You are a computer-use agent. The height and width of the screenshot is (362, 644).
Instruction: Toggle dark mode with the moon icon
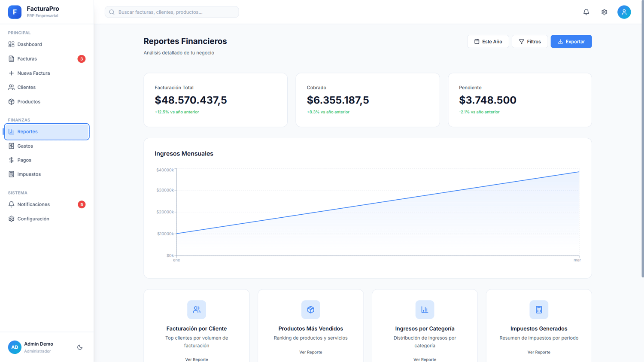pos(80,347)
